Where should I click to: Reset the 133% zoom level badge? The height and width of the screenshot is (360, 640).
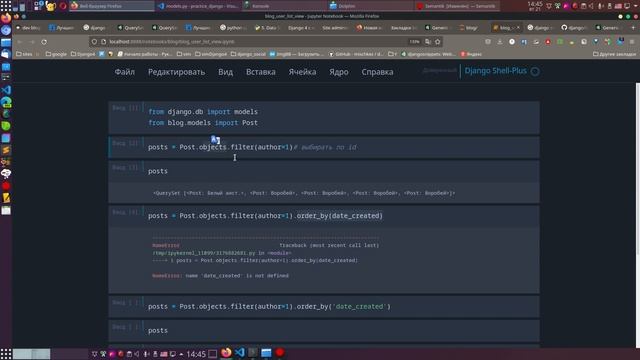coord(414,42)
